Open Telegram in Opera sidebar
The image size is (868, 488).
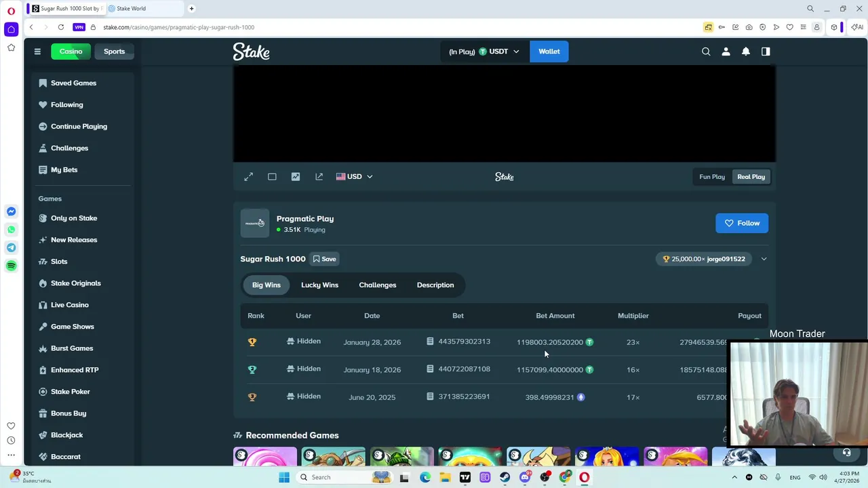point(11,248)
